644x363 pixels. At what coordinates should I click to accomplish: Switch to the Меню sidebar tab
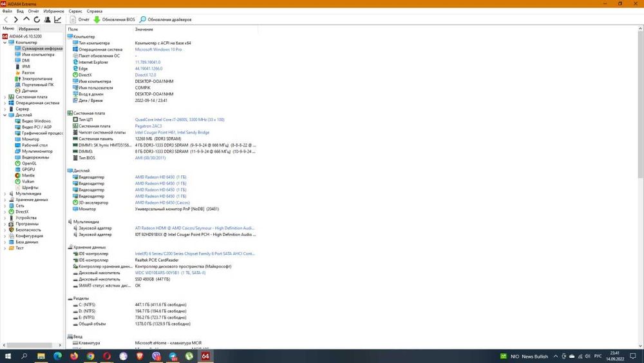8,29
